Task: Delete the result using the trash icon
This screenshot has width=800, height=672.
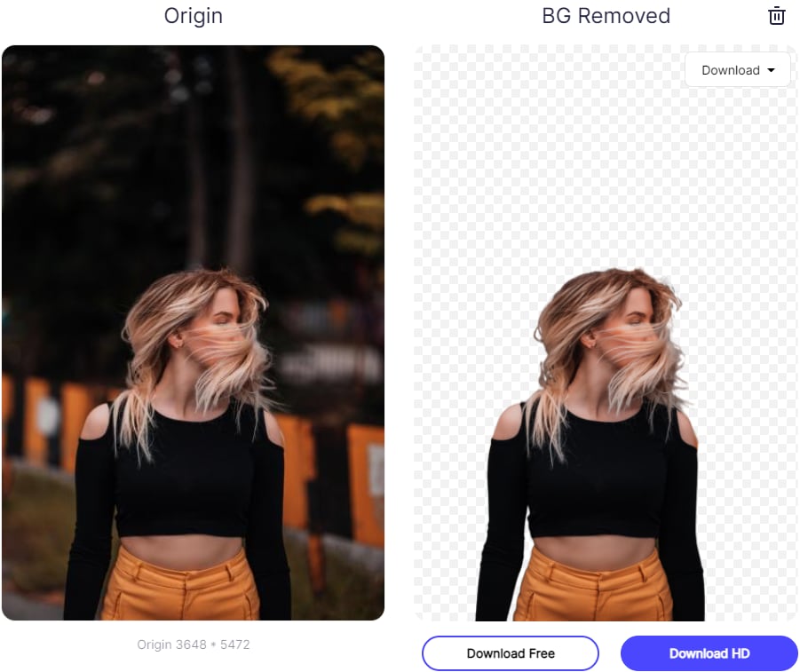Action: pos(776,16)
